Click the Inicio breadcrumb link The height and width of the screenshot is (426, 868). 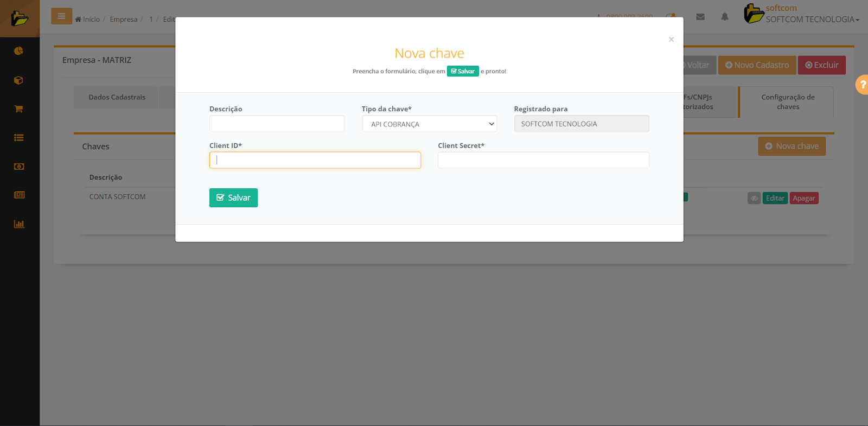tap(88, 20)
